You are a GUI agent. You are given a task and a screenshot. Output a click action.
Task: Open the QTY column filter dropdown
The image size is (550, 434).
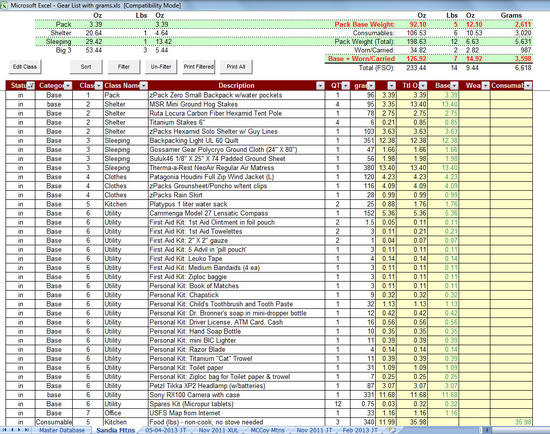[x=346, y=86]
